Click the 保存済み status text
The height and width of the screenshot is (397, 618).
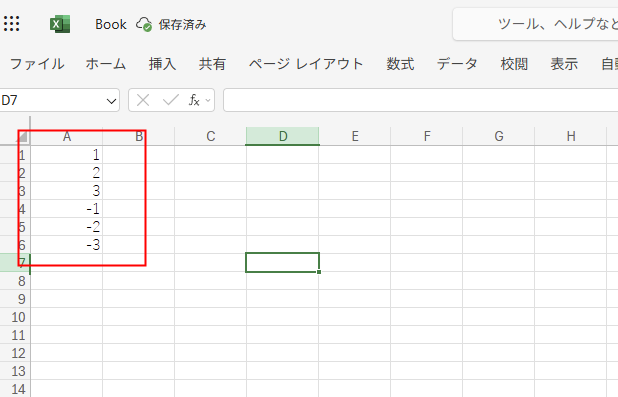coord(182,24)
